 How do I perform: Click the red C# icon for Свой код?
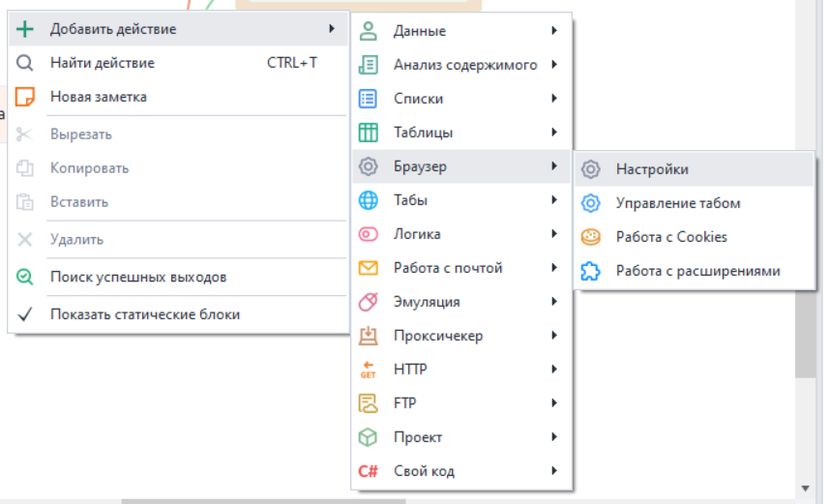368,471
